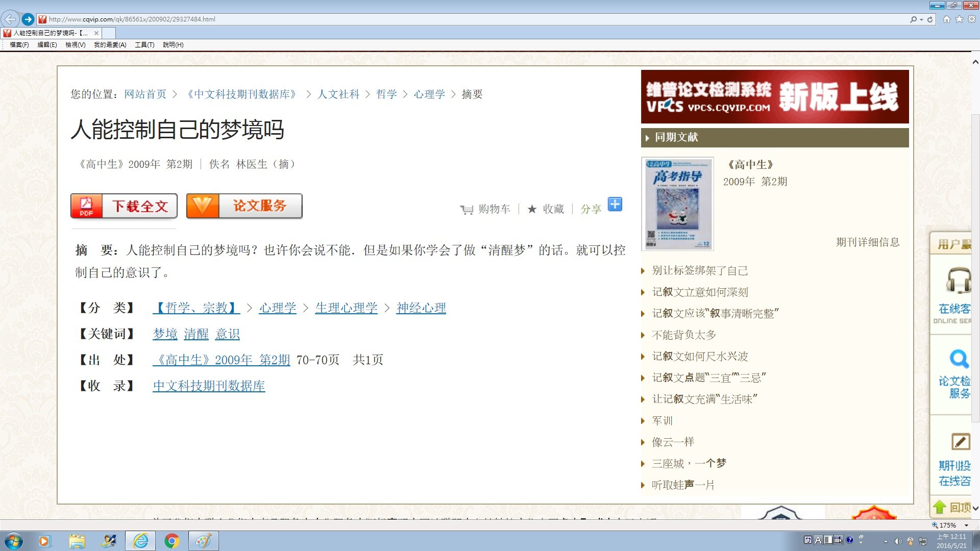Open the browser tools gear icon
This screenshot has height=551, width=980.
pos(972,19)
